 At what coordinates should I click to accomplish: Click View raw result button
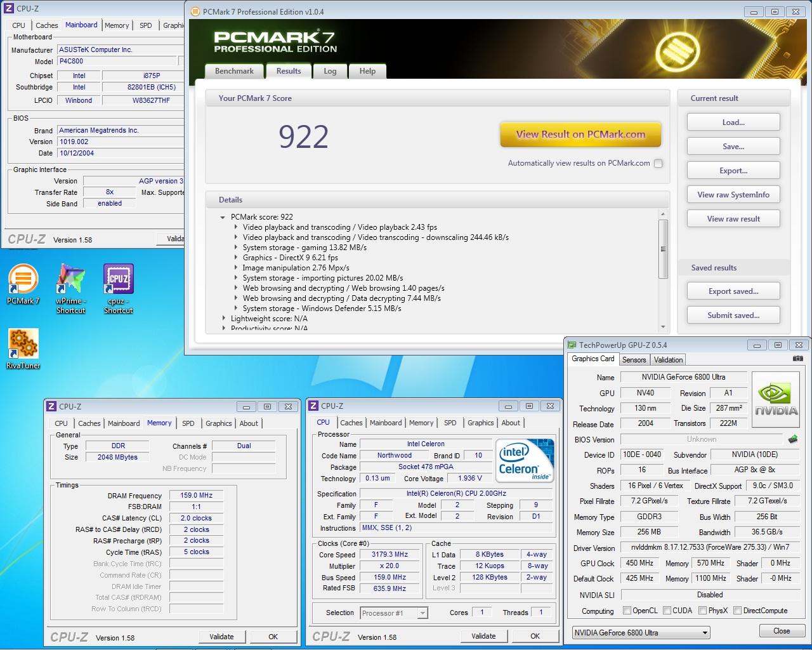point(733,219)
